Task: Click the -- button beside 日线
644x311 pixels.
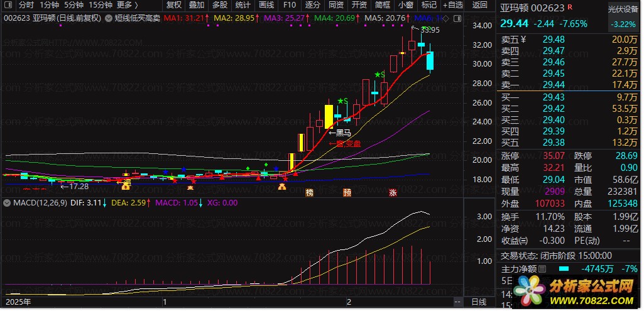Action: (457, 302)
